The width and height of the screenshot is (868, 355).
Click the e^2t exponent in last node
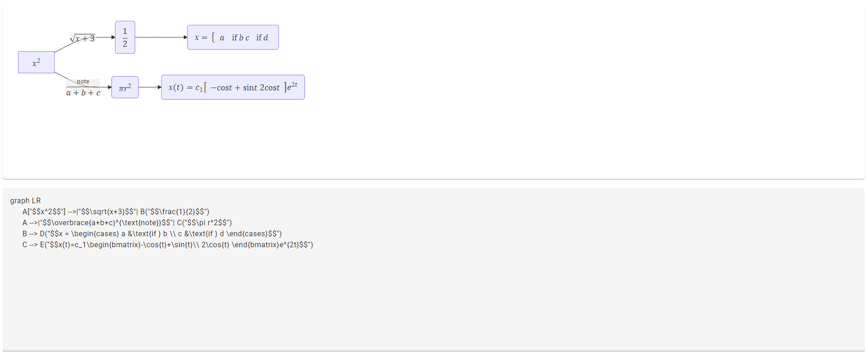292,86
